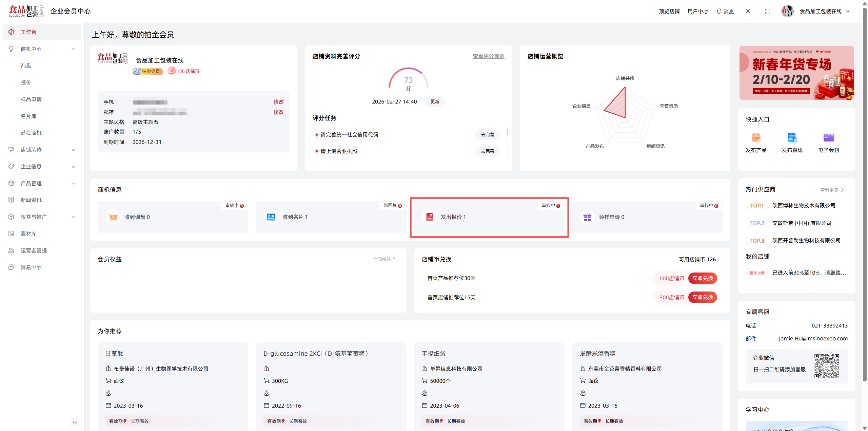Click the 新春年货专场 banner image
This screenshot has width=868, height=431.
click(796, 73)
